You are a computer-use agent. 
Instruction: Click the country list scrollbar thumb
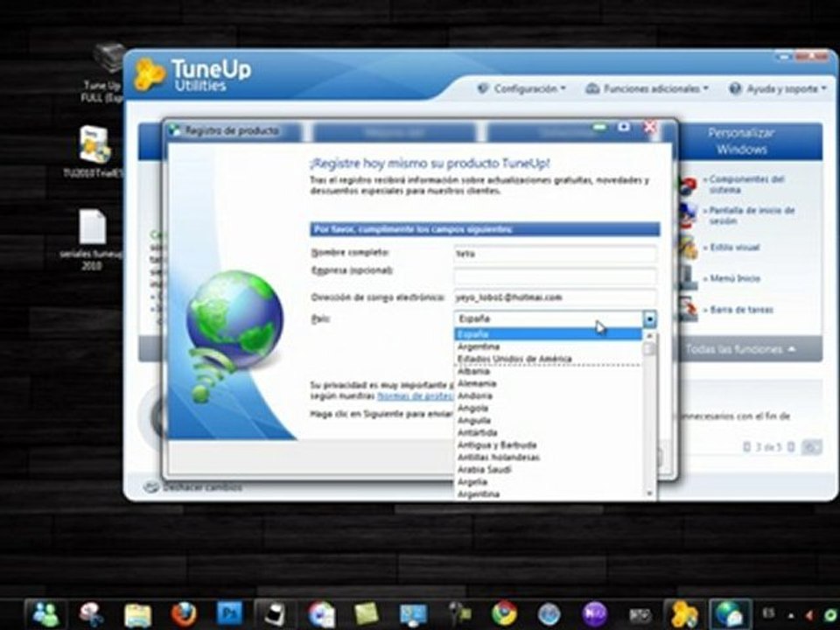click(x=649, y=349)
